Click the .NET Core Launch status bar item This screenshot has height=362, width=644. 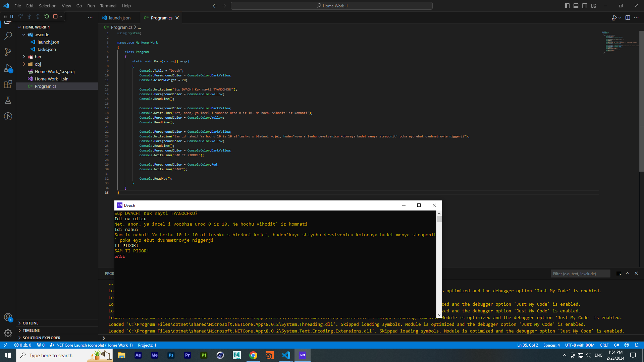91,345
